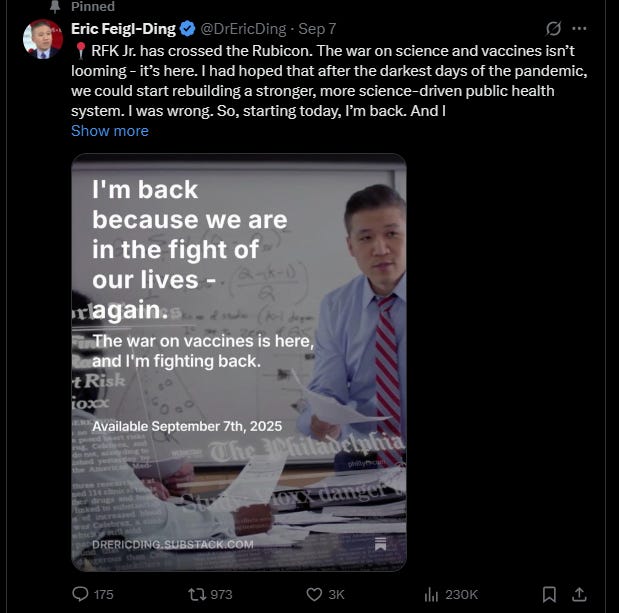Open view analytics showing 230K
The image size is (619, 613).
(431, 594)
